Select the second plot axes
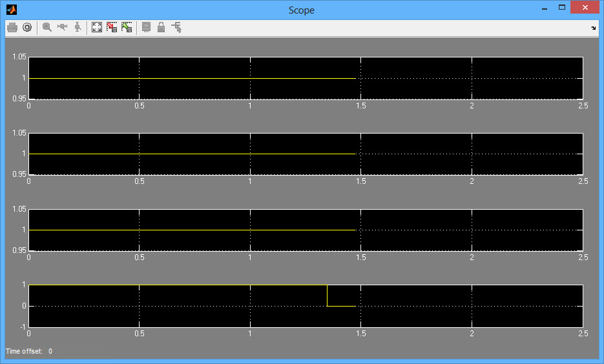This screenshot has height=364, width=604. 306,154
